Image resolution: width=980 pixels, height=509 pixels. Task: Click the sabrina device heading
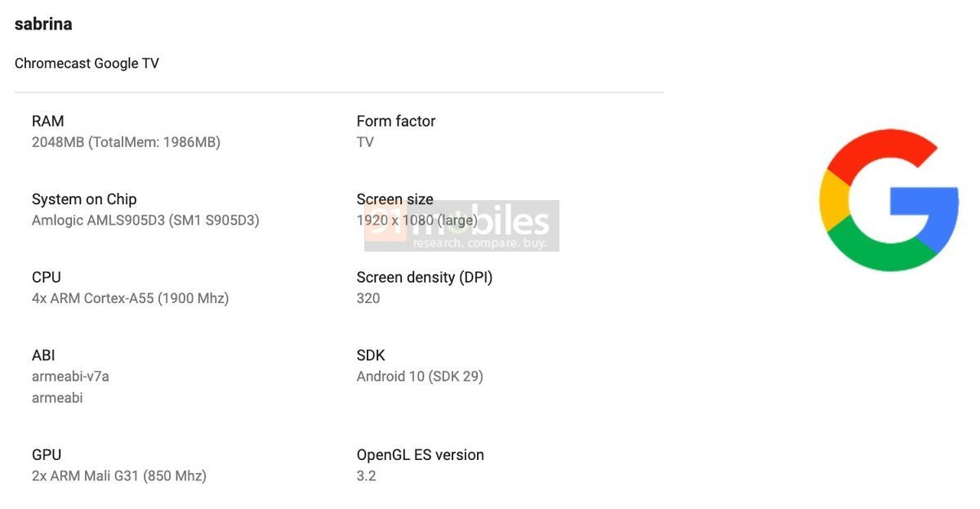[43, 25]
